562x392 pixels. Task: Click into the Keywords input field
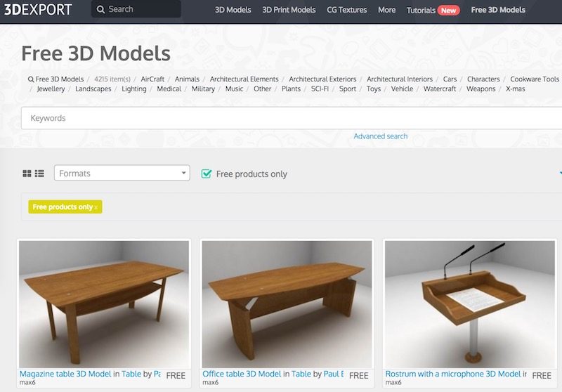point(292,118)
